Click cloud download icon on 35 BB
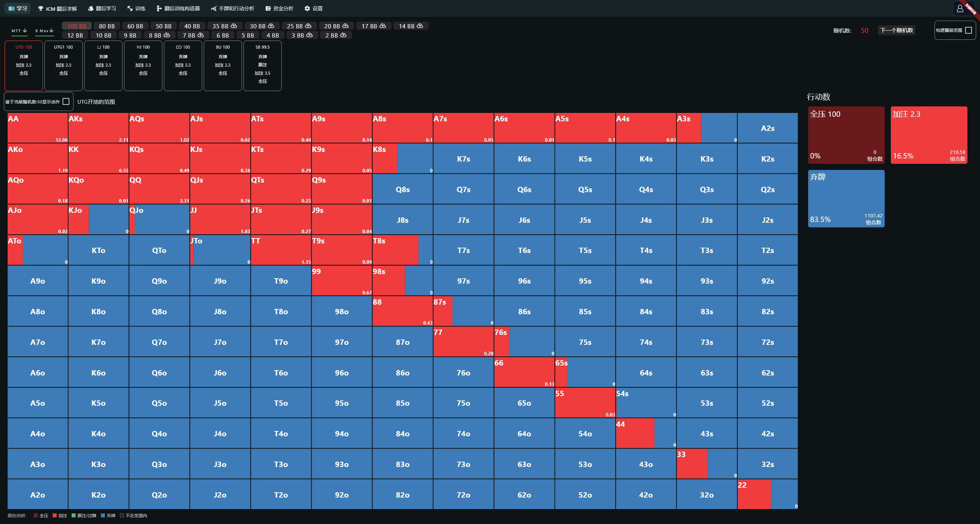 [234, 26]
